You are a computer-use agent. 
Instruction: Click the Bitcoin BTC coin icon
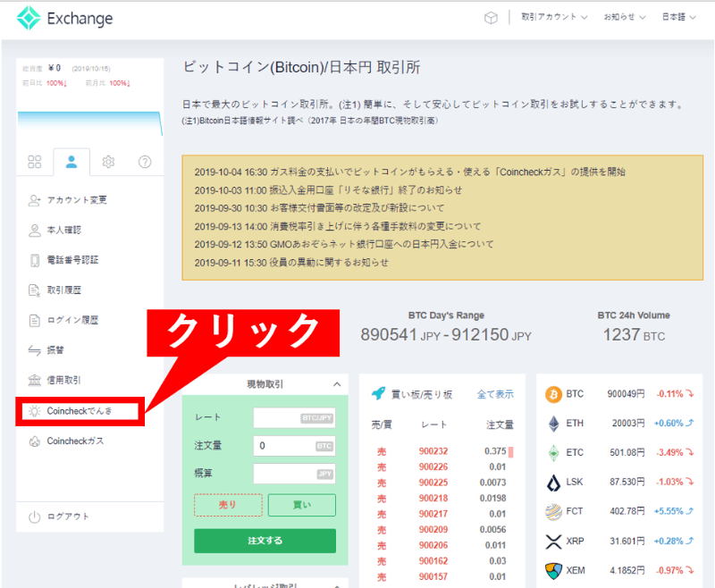coord(553,394)
